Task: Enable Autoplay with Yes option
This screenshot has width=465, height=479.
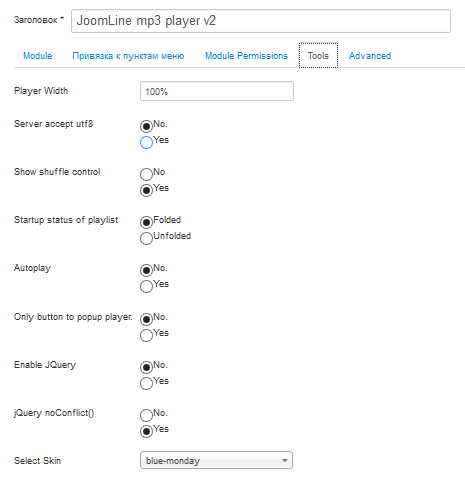Action: pyautogui.click(x=146, y=286)
